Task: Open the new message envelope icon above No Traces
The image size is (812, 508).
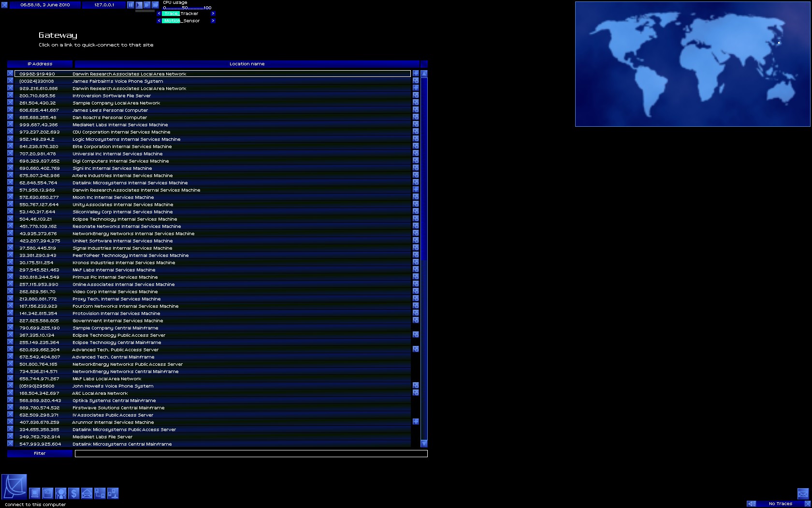Action: coord(803,493)
